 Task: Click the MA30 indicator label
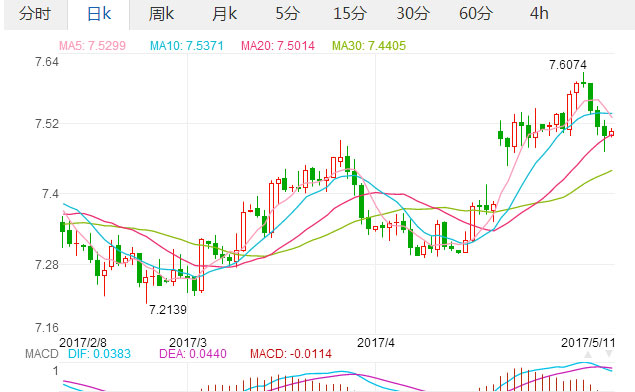click(x=369, y=45)
